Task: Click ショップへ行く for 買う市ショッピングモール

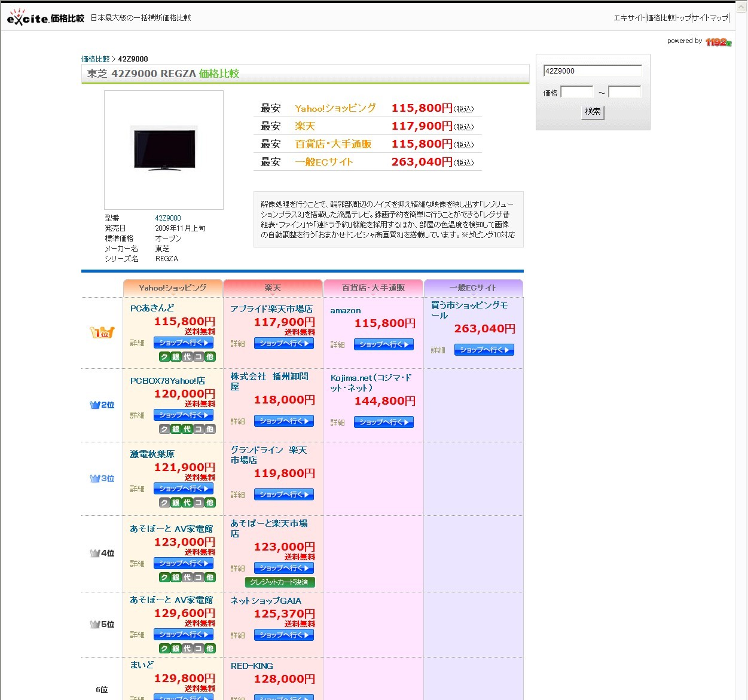Action: click(x=484, y=350)
